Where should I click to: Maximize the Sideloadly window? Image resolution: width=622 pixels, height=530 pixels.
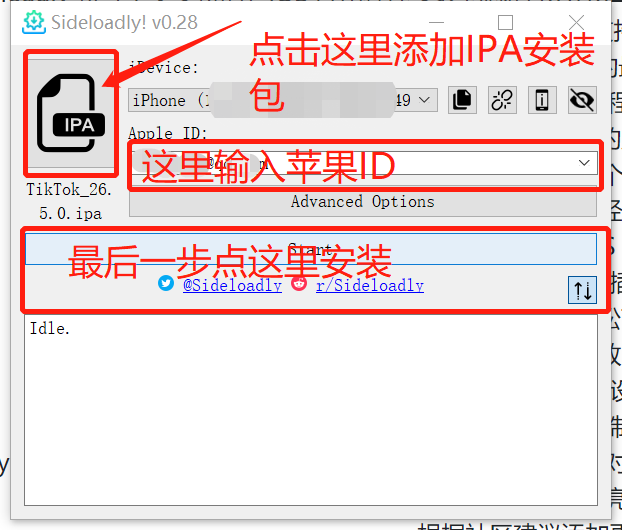(505, 23)
